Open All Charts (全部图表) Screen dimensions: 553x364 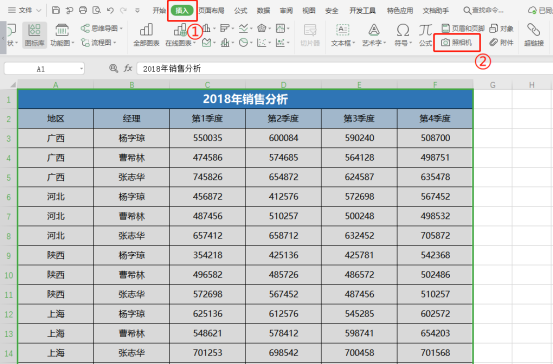[x=146, y=35]
